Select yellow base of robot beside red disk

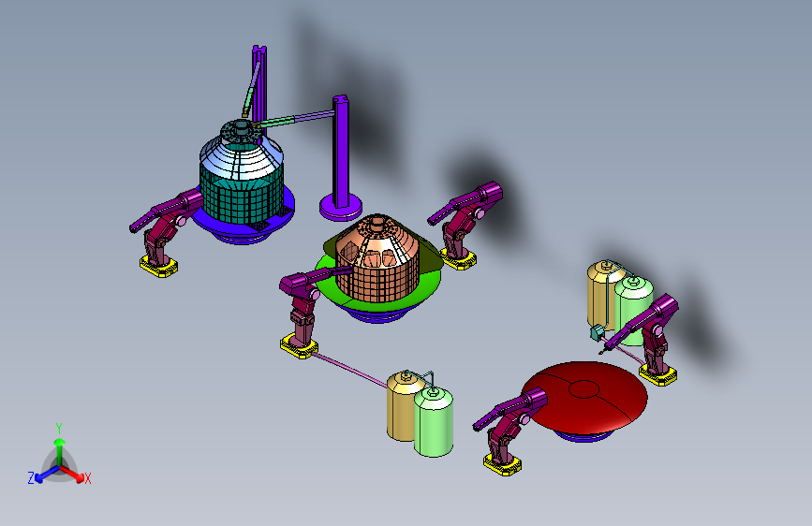(x=502, y=464)
